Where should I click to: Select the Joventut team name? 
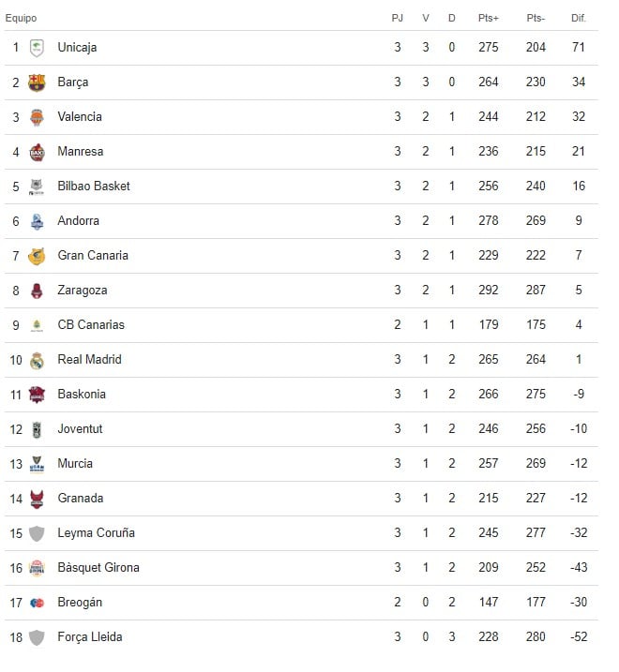pos(80,429)
